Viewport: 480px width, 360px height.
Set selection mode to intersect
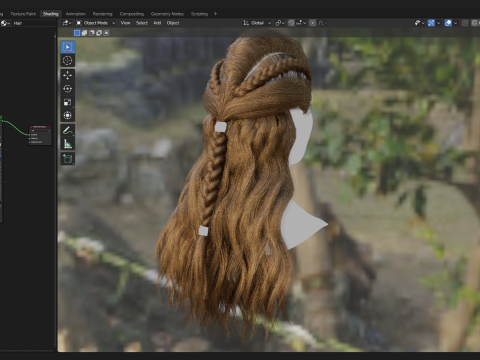(106, 33)
